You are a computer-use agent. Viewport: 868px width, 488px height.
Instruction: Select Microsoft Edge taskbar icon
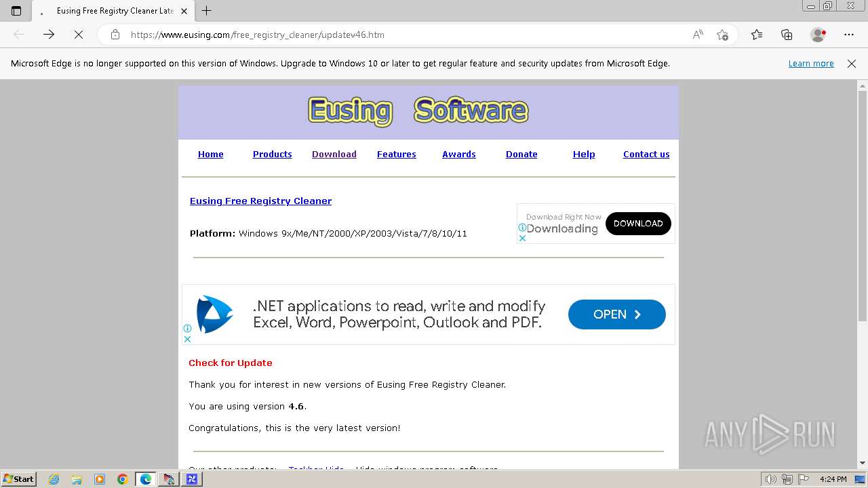click(x=146, y=479)
